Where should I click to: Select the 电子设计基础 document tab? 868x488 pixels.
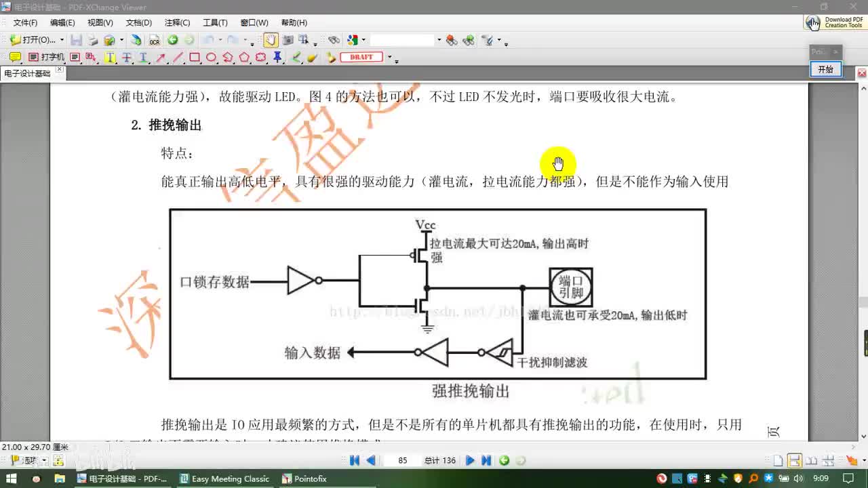click(27, 73)
